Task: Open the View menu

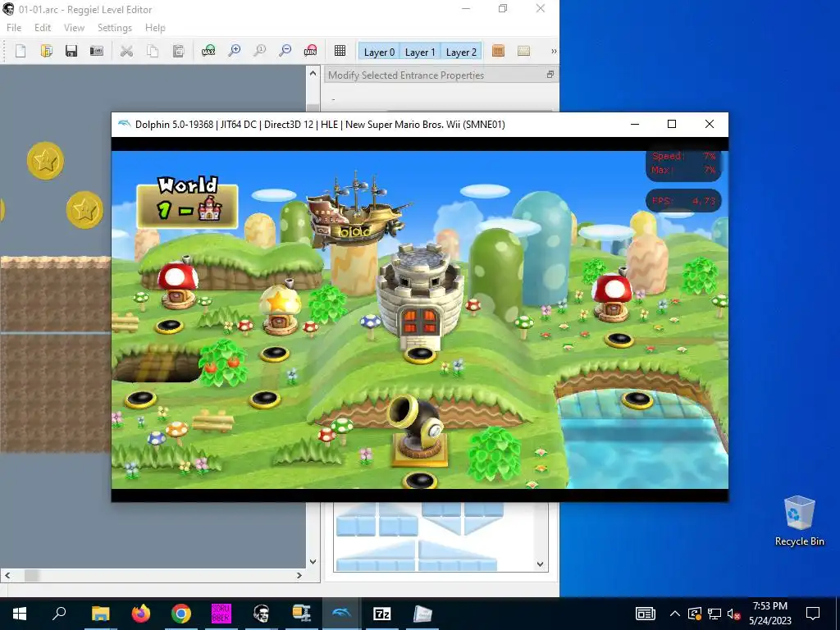Action: pyautogui.click(x=74, y=28)
